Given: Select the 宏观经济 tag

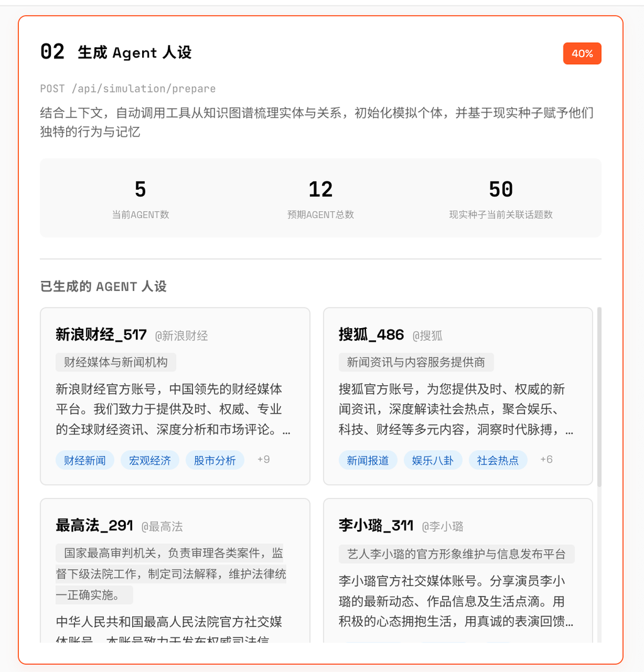Looking at the screenshot, I should click(150, 460).
